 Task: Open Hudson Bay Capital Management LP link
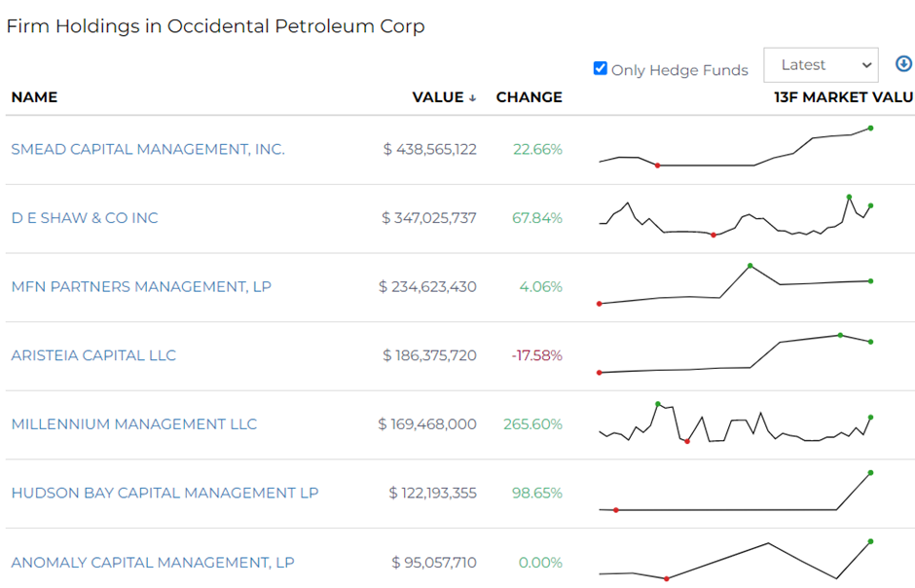point(165,493)
